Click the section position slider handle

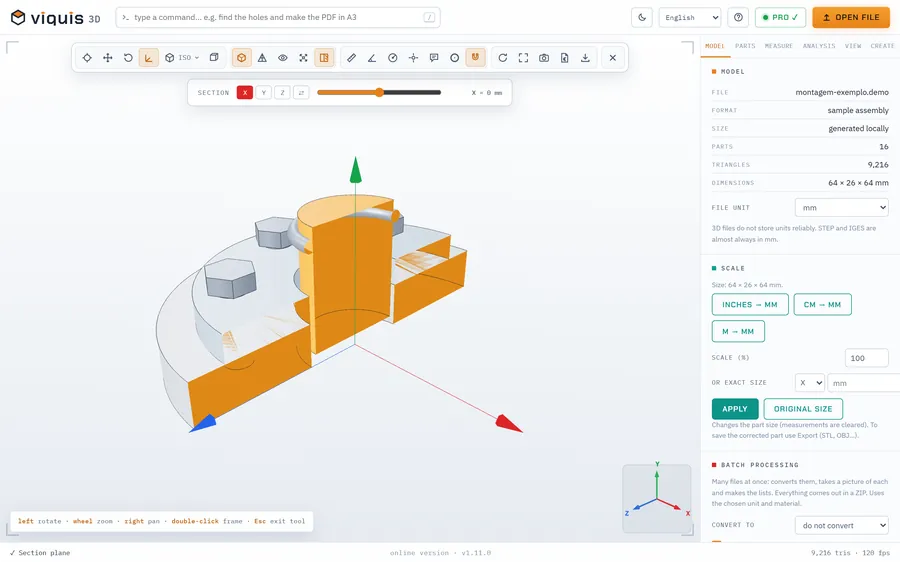click(379, 92)
